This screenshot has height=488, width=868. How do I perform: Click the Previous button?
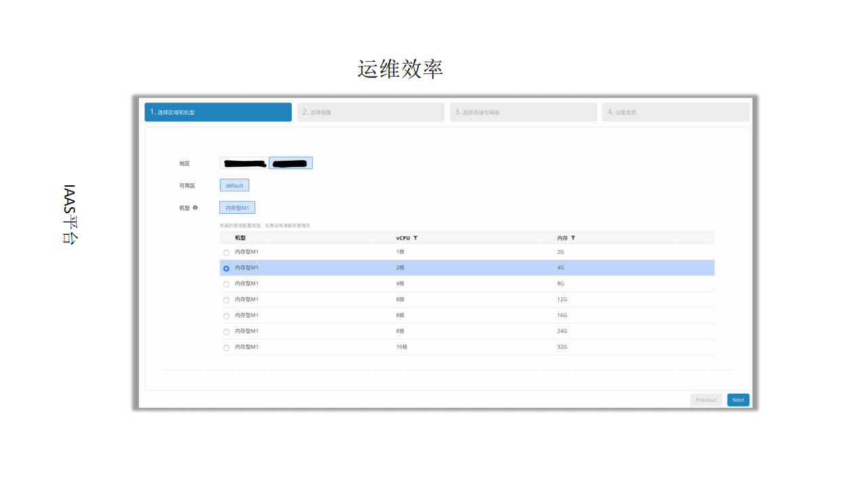point(706,400)
